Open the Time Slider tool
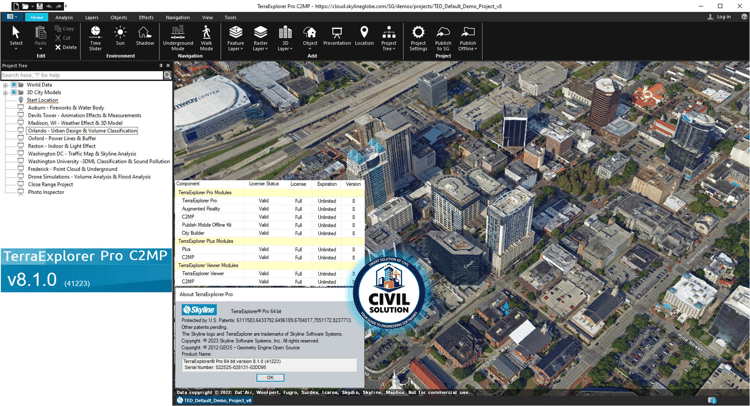The image size is (750, 406). click(95, 38)
